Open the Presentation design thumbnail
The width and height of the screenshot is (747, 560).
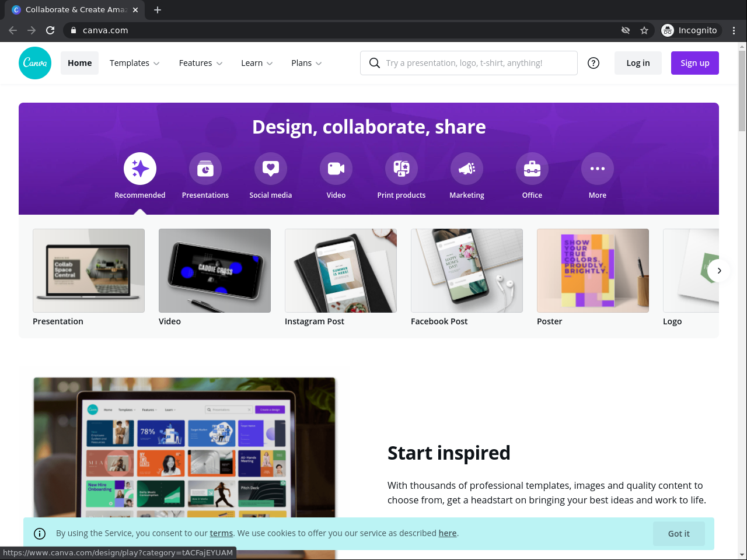(x=89, y=271)
